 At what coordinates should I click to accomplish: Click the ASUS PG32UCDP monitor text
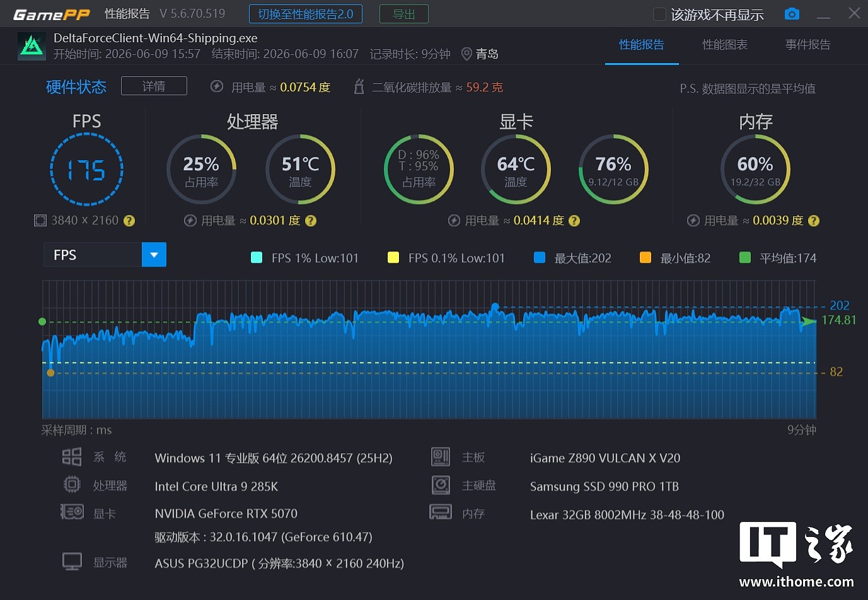pos(279,563)
